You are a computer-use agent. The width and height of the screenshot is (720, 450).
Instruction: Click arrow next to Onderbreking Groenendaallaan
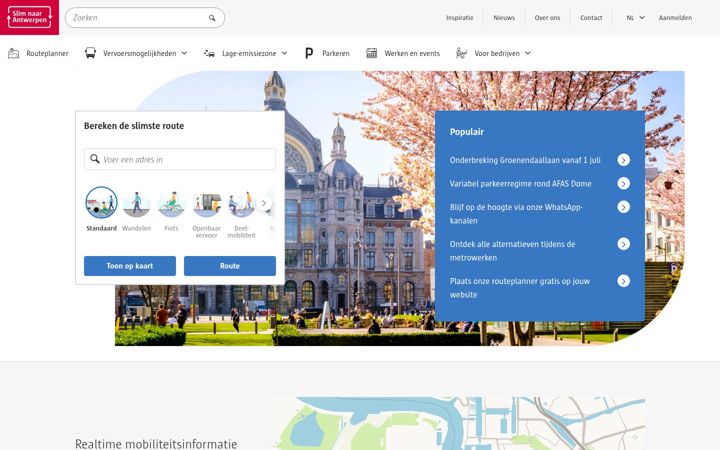pyautogui.click(x=623, y=160)
